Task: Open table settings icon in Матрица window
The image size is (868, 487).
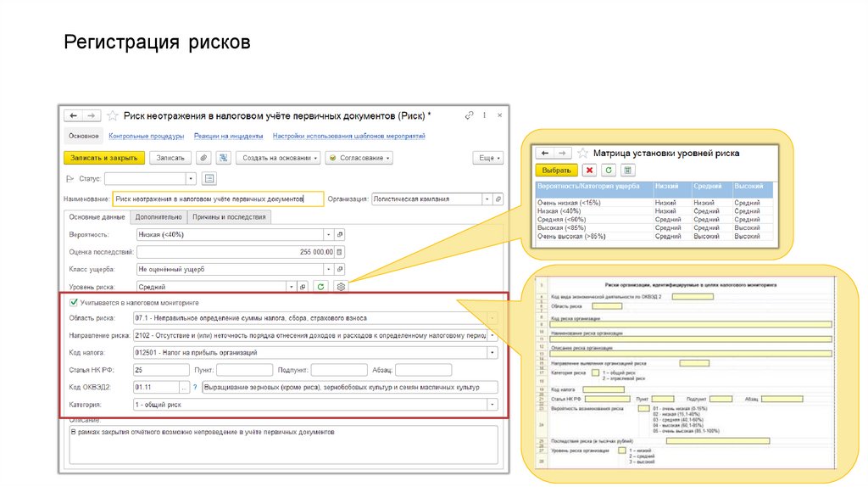Action: coord(627,170)
